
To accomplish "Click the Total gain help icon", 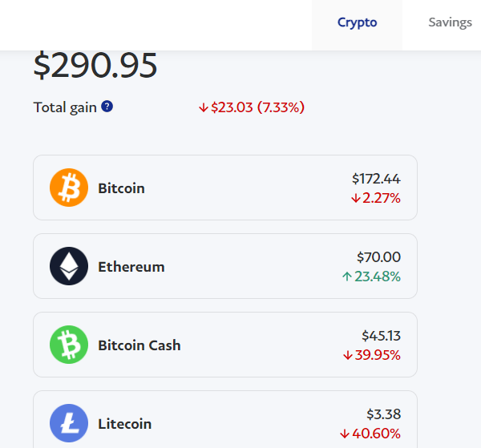I will point(107,107).
